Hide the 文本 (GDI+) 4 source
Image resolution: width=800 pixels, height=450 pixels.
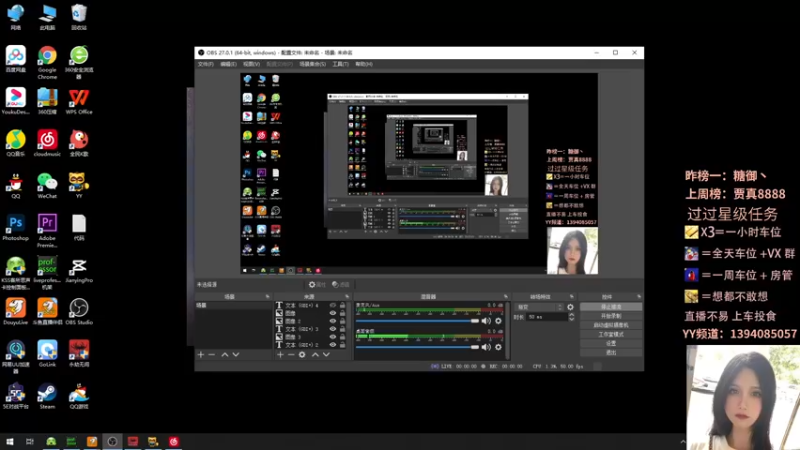[333, 305]
